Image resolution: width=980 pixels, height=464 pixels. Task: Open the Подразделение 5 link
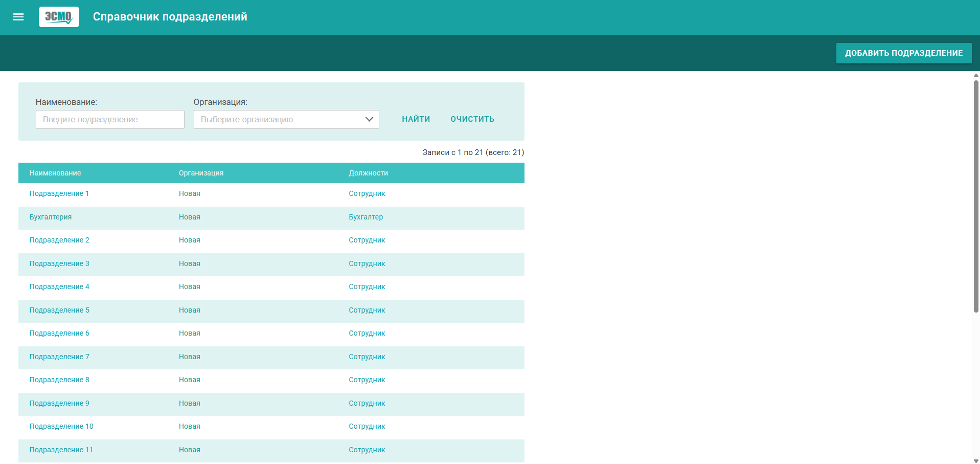click(x=59, y=310)
